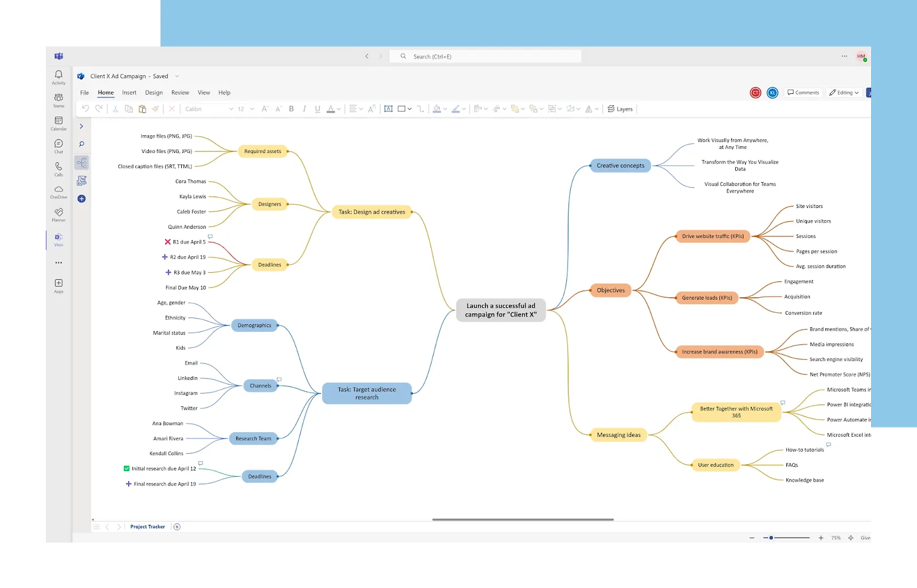Viewport: 917px width, 588px height.
Task: Click the Paste clipboard icon
Action: 142,109
